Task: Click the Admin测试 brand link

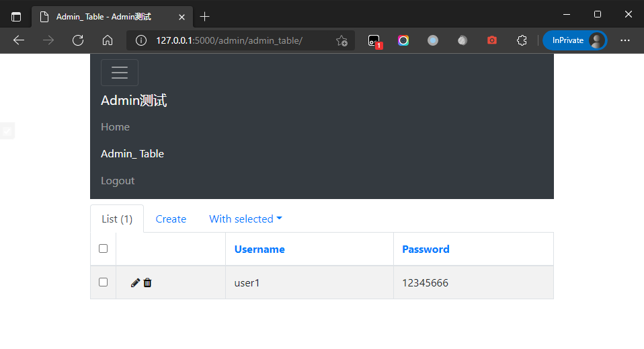Action: pyautogui.click(x=134, y=100)
